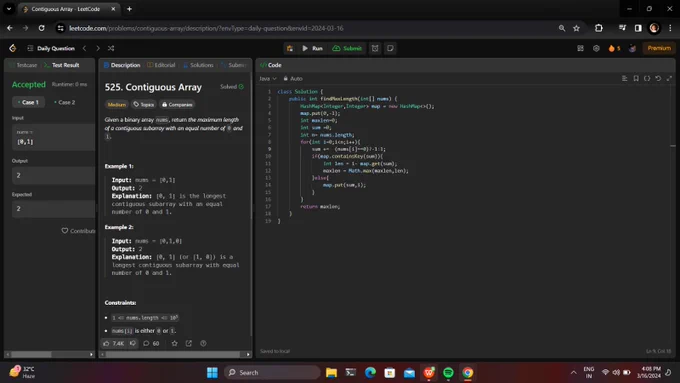
Task: Bookmark the page with browser star
Action: (576, 28)
